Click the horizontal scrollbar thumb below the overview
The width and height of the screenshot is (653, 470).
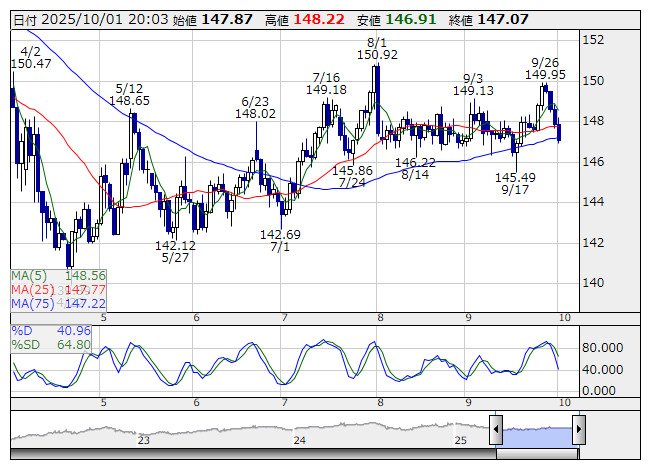536,454
